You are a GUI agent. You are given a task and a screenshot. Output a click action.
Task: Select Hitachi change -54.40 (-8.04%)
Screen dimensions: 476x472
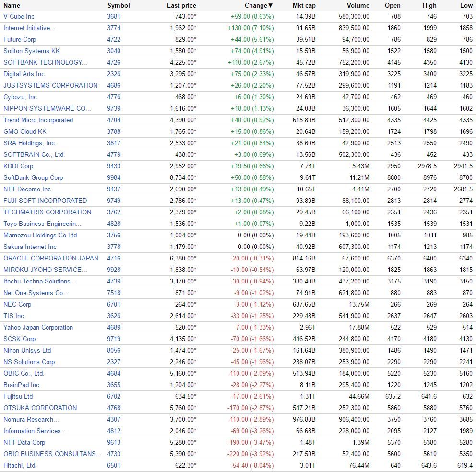coord(252,466)
